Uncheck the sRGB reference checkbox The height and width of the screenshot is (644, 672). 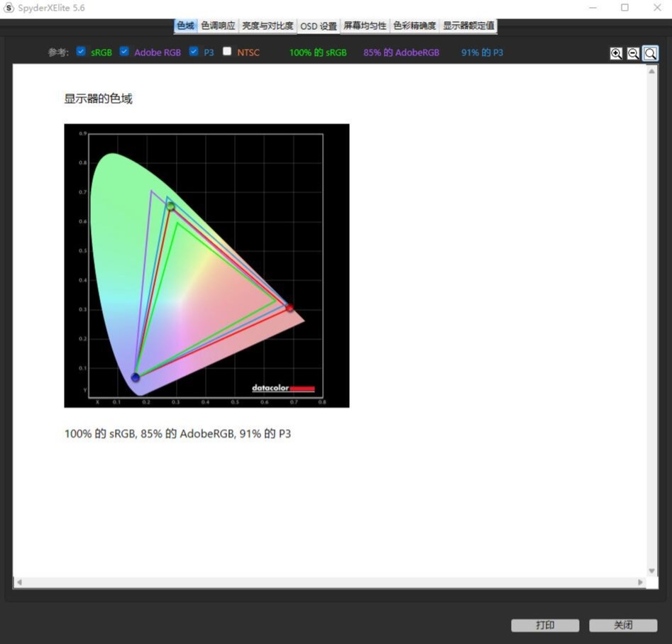(x=81, y=52)
